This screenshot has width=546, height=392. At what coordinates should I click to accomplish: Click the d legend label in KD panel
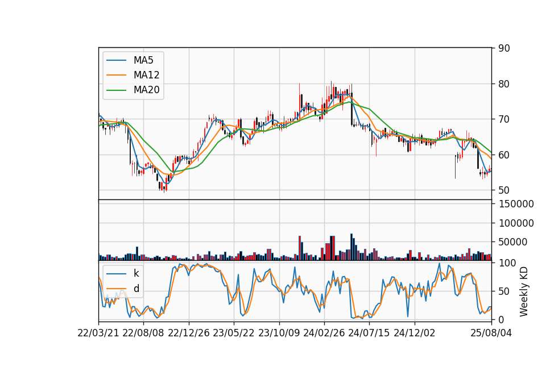point(136,289)
